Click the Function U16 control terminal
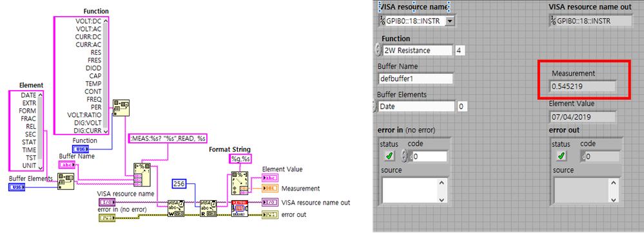The image size is (644, 233). click(x=81, y=149)
